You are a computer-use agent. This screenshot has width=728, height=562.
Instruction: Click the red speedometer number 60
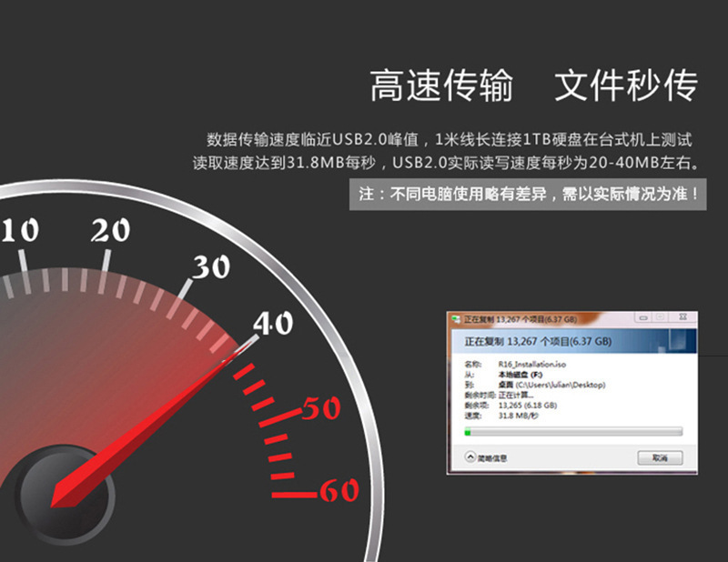click(x=339, y=490)
